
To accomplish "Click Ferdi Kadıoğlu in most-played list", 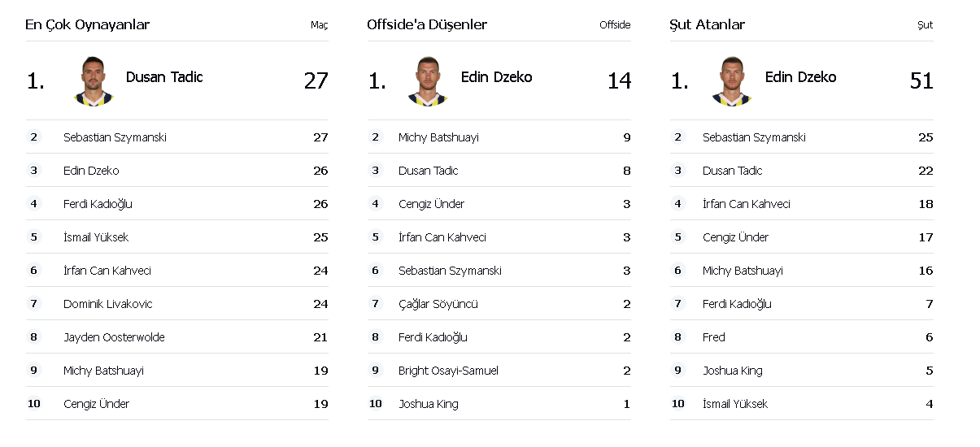I will pyautogui.click(x=98, y=204).
